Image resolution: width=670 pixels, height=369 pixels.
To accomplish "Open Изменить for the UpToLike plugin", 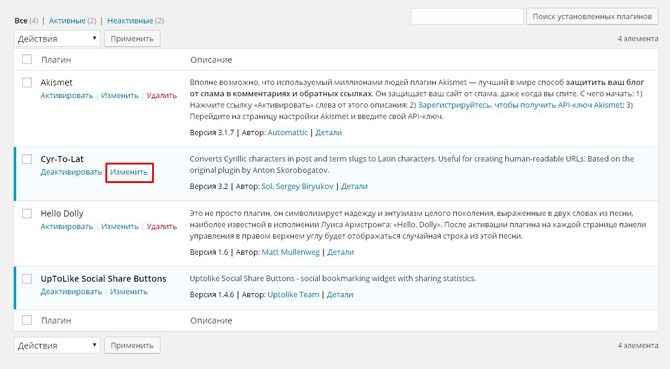I will [x=129, y=292].
